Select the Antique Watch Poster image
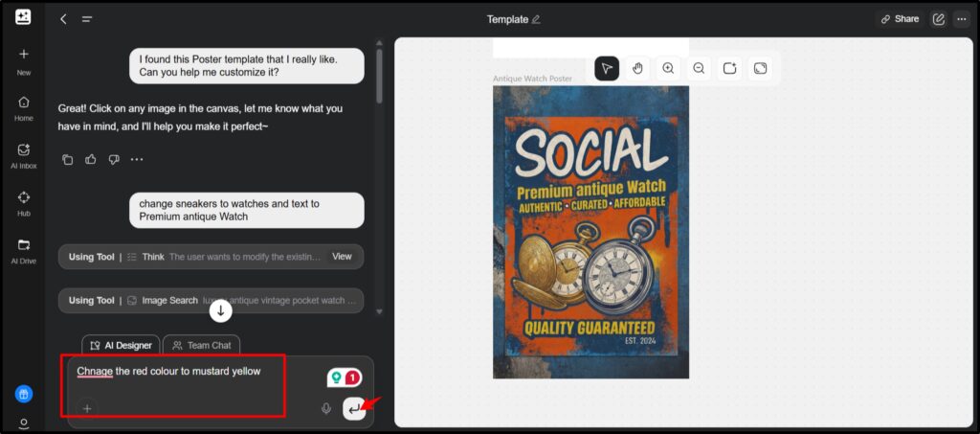This screenshot has height=434, width=980. point(590,232)
